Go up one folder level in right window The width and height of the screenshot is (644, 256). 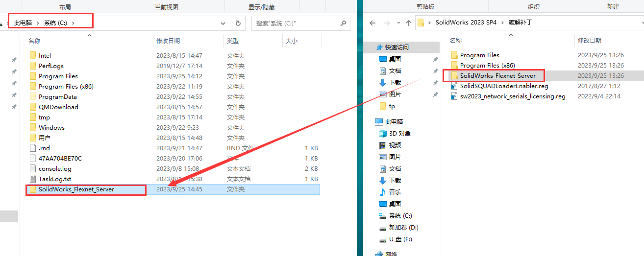[408, 23]
